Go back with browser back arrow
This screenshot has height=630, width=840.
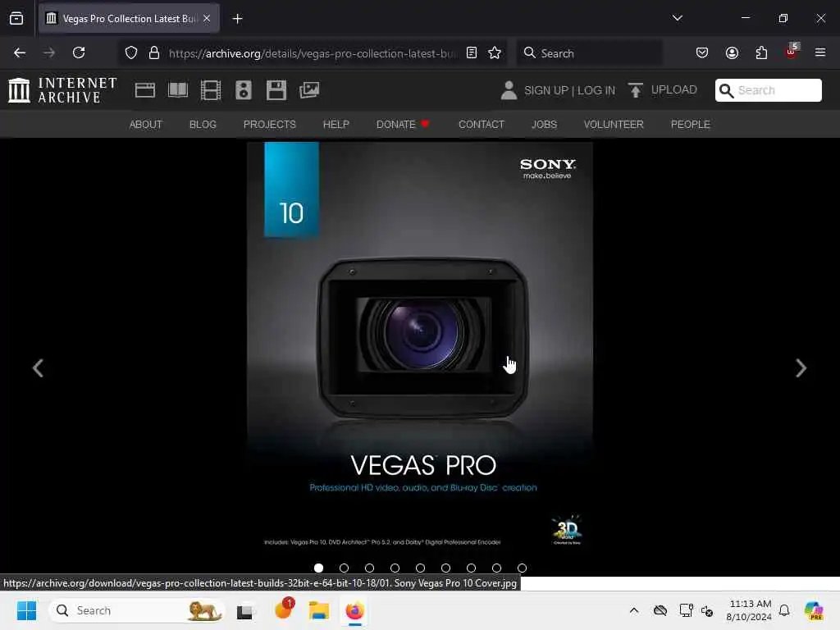coord(20,52)
